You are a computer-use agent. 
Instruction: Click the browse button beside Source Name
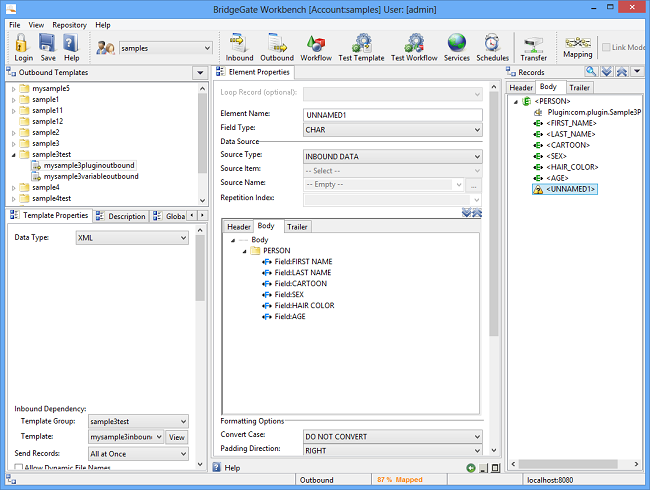(x=473, y=185)
